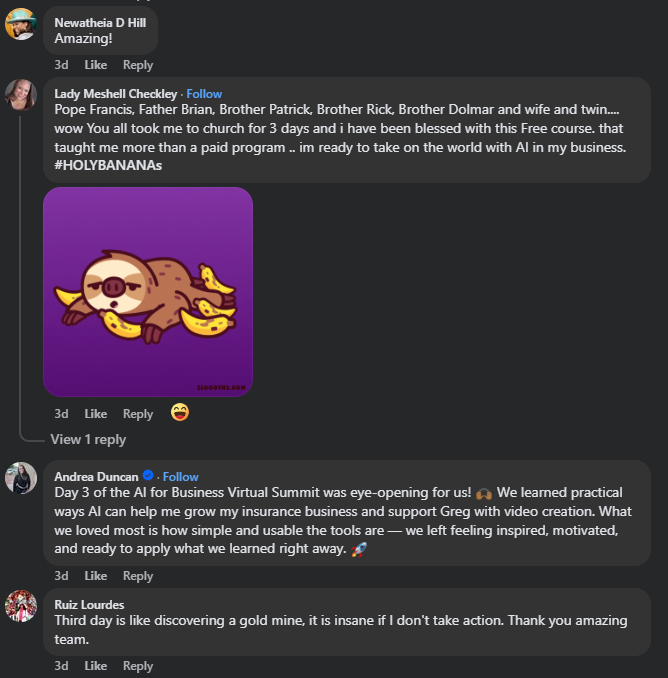The image size is (668, 678).
Task: Expand the View 1 reply thread
Action: click(x=88, y=439)
